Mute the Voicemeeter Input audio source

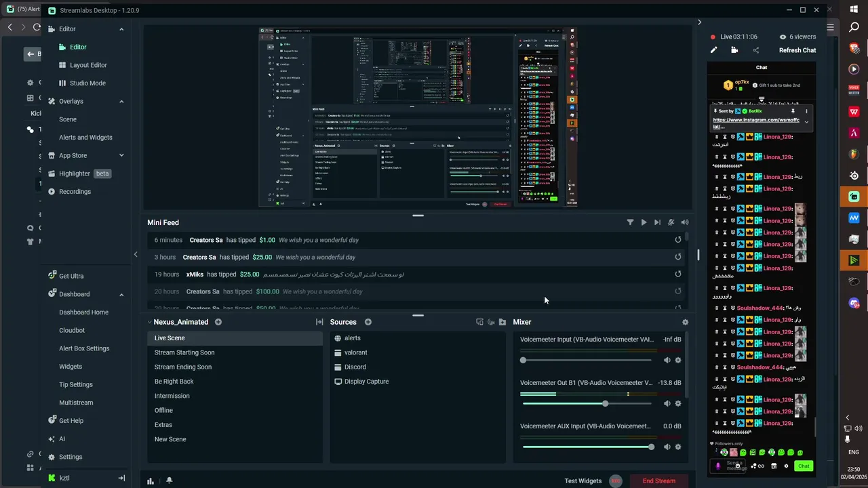(x=667, y=361)
